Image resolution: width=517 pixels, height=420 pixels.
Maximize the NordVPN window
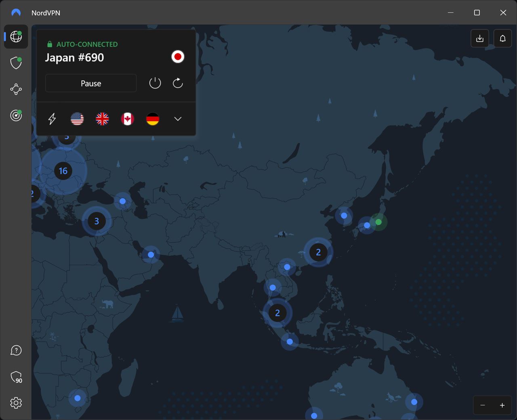477,13
